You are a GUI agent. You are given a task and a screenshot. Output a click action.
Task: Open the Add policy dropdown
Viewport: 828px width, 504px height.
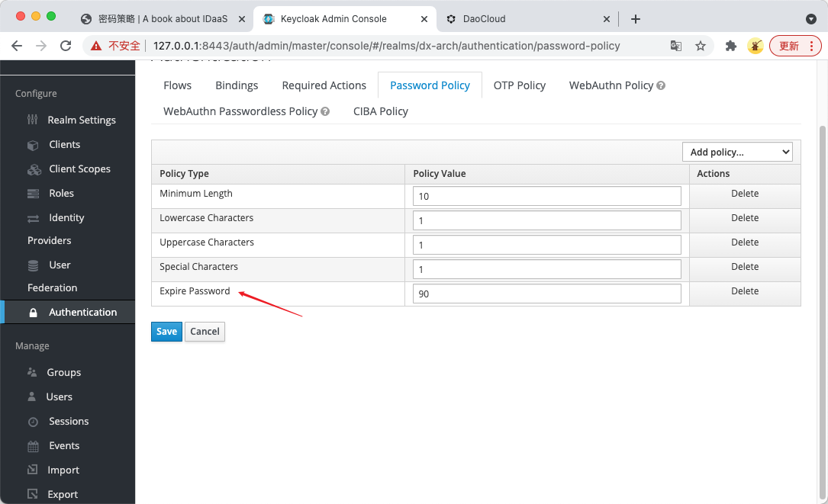pyautogui.click(x=737, y=152)
